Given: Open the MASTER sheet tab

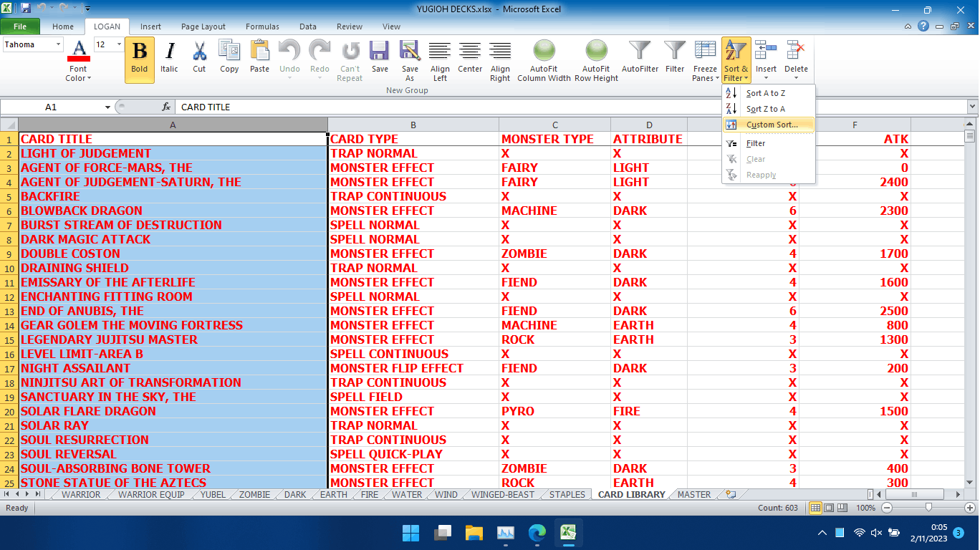Looking at the screenshot, I should coord(694,495).
